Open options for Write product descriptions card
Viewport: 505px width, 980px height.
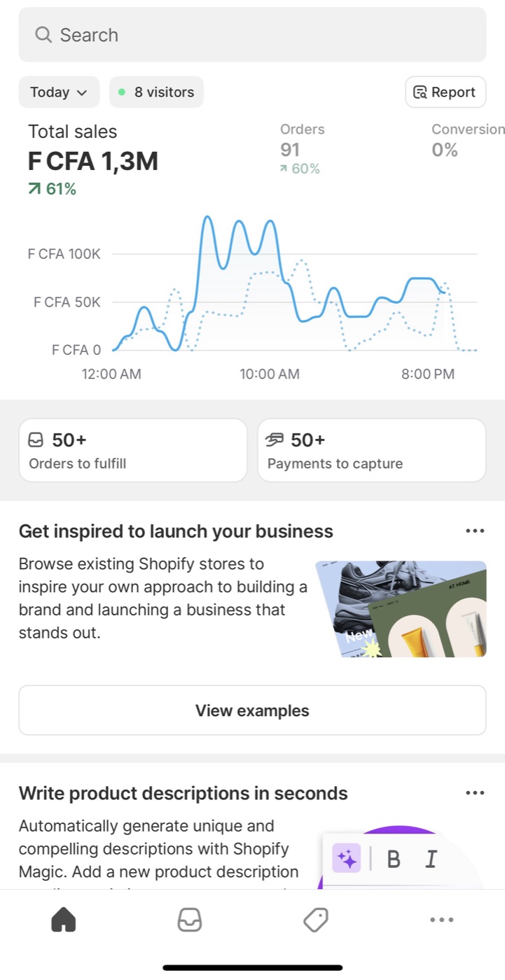(475, 792)
